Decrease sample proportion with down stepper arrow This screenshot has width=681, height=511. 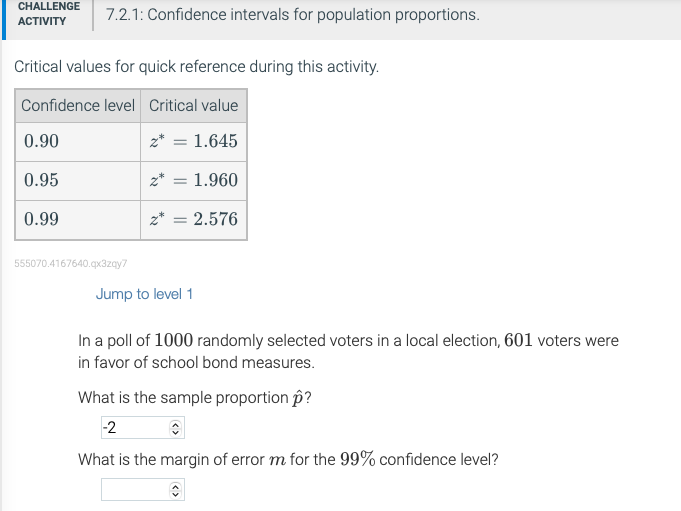tap(176, 433)
